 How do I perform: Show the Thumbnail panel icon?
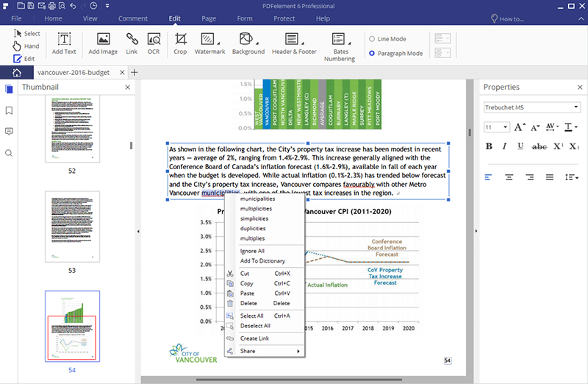point(9,89)
